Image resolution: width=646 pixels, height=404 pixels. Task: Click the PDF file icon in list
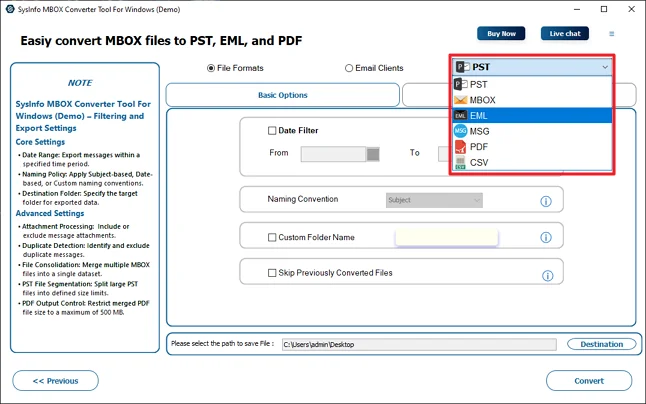460,147
